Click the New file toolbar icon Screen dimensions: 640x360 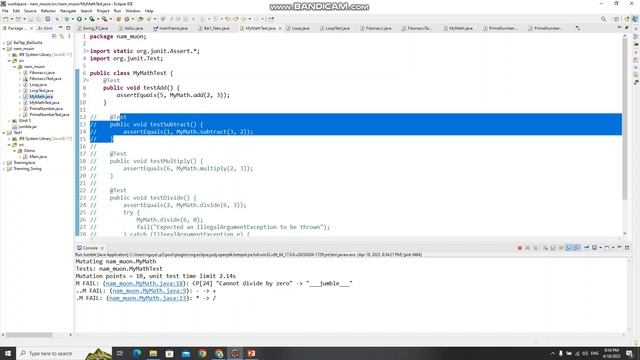(5, 19)
